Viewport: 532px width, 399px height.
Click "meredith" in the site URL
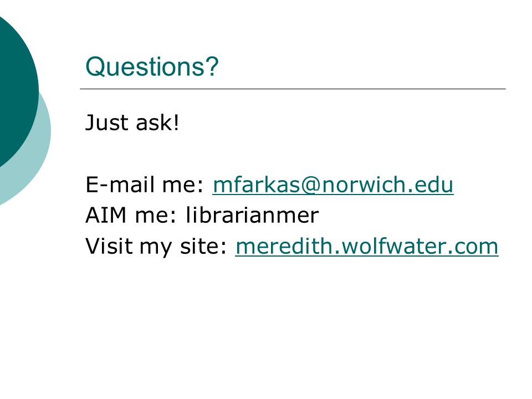pos(284,246)
